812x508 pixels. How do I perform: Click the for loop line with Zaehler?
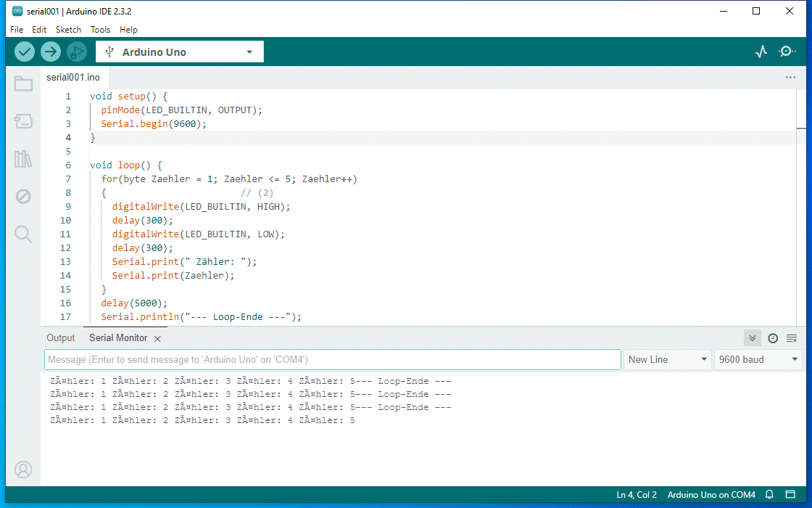pyautogui.click(x=229, y=179)
